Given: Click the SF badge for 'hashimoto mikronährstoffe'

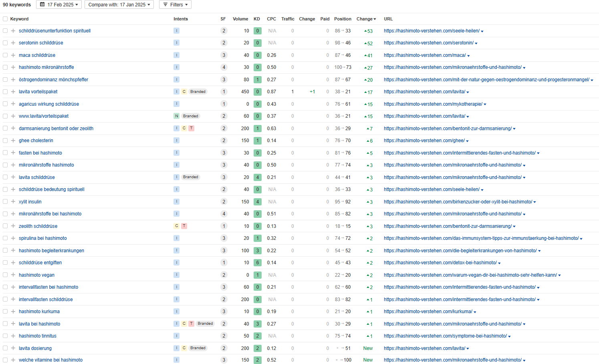Looking at the screenshot, I should point(224,67).
